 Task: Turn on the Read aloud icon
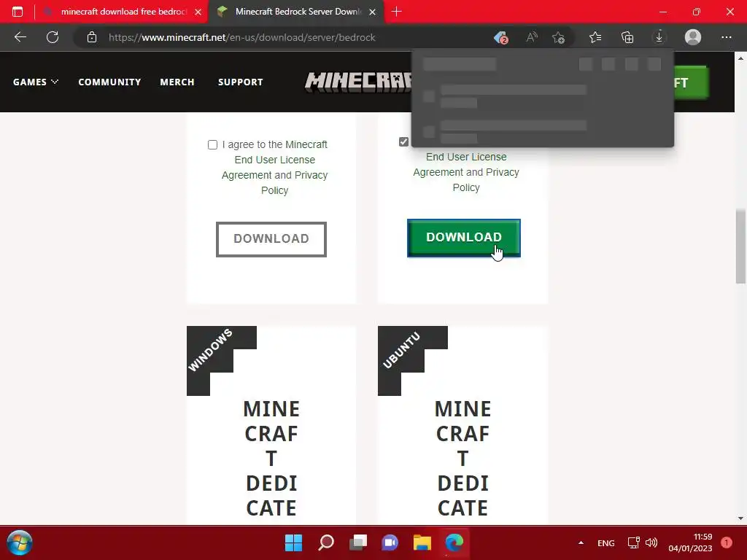click(x=532, y=37)
